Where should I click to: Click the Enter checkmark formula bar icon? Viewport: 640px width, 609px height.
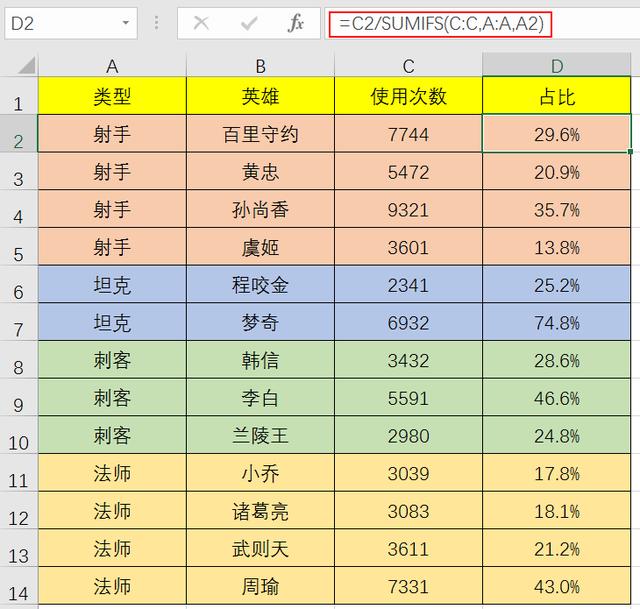coord(248,23)
